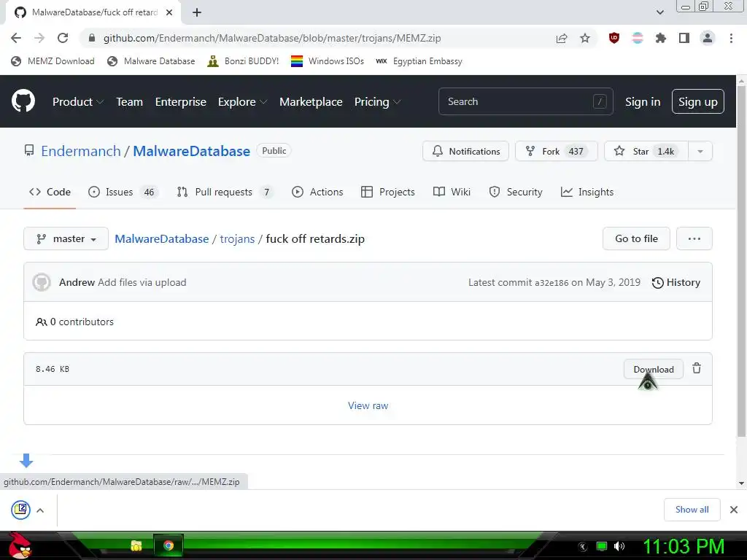
Task: Click the downloaded zip file icon
Action: pos(21,510)
